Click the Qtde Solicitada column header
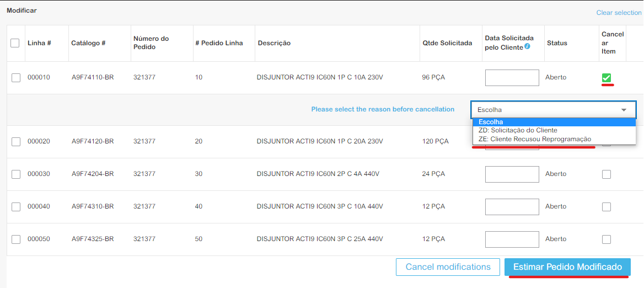The width and height of the screenshot is (644, 288). 447,43
